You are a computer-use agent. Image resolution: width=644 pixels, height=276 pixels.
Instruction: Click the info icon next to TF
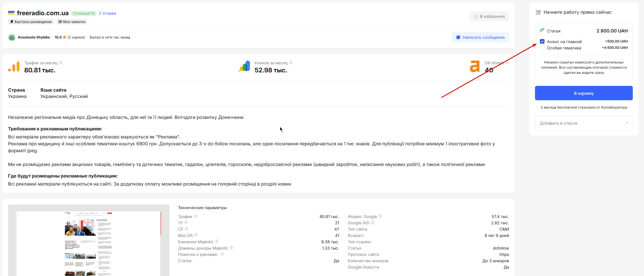[x=186, y=222]
